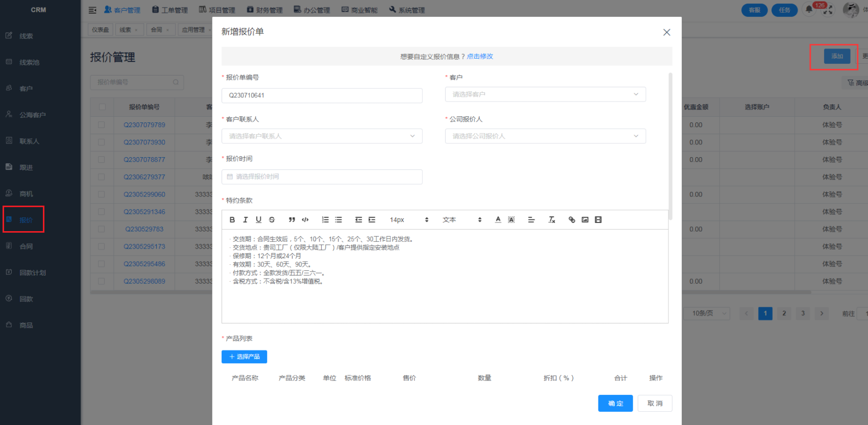Open 线索池 in the sidebar
This screenshot has height=425, width=868.
point(29,62)
